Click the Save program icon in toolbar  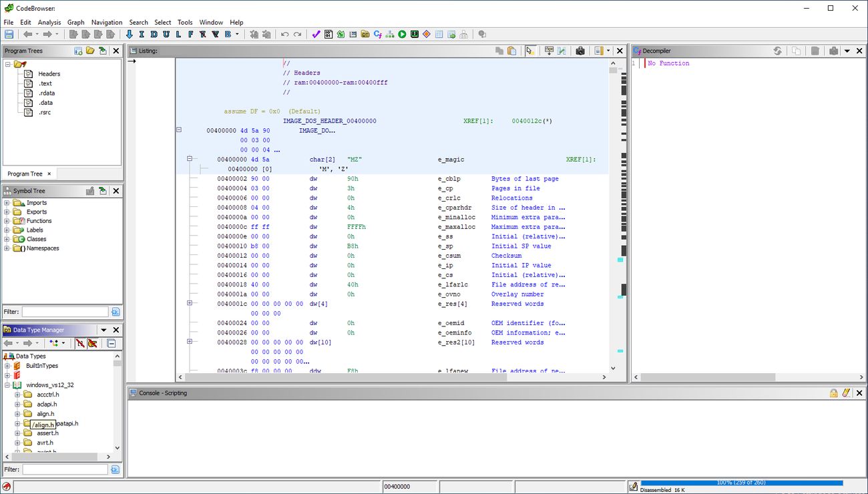coord(9,34)
